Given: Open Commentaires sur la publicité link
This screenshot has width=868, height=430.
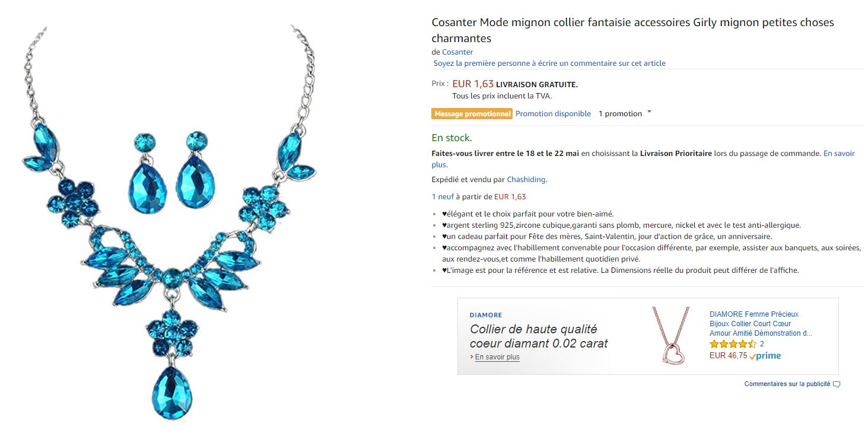Looking at the screenshot, I should point(787,384).
